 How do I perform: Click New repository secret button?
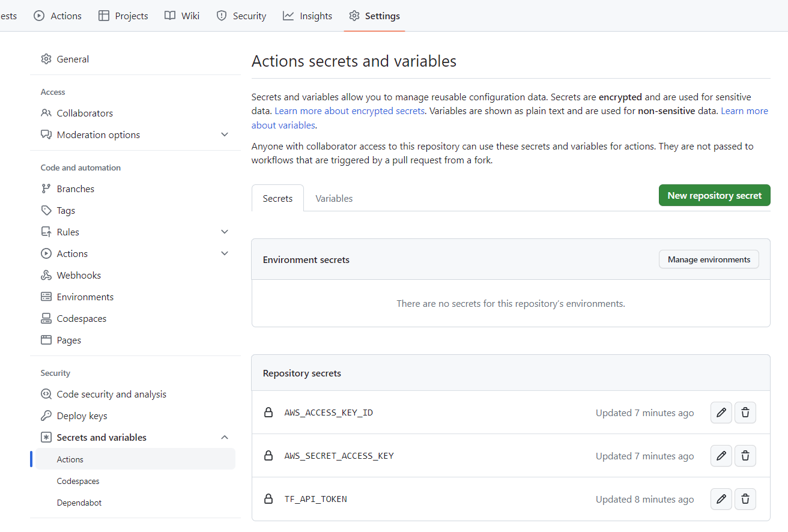tap(714, 195)
